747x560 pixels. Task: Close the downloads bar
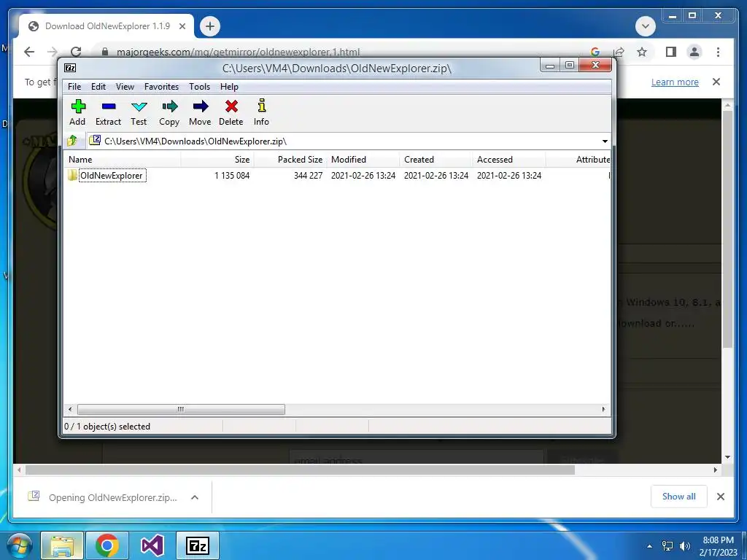click(720, 497)
